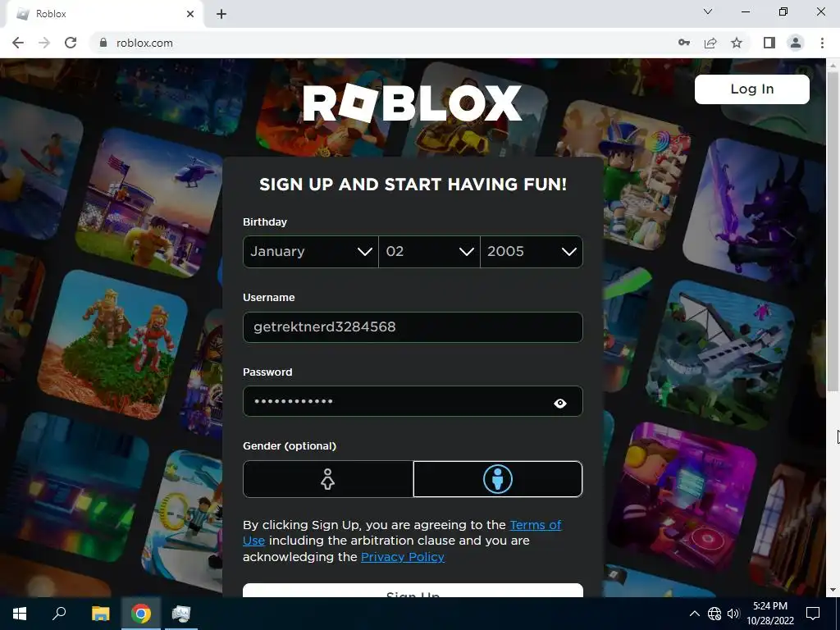
Task: Go back with the browser back arrow
Action: [18, 43]
